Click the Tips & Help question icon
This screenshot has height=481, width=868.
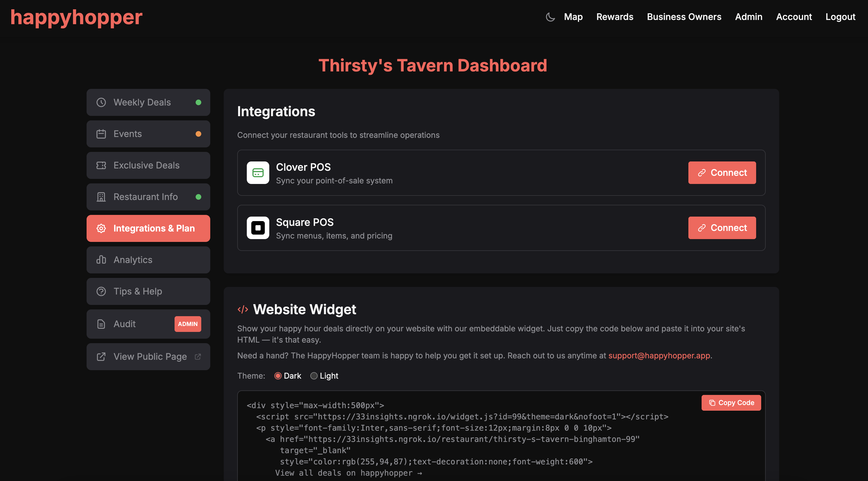[101, 291]
